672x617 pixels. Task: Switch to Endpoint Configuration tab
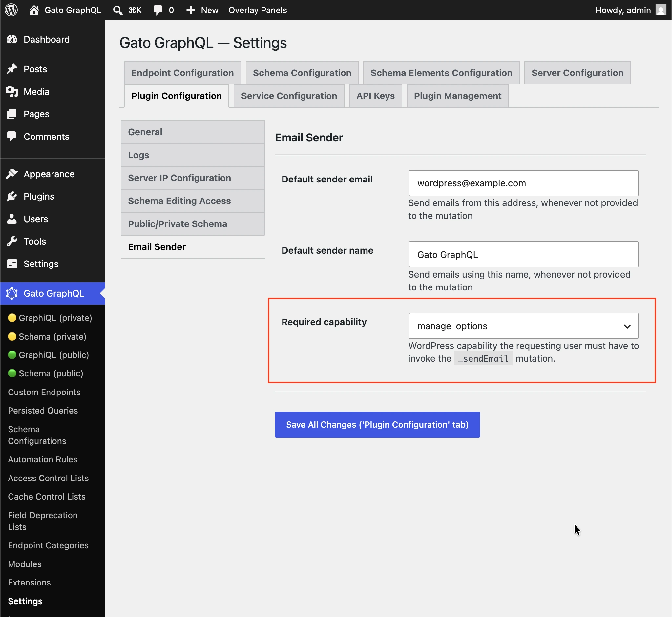click(x=182, y=73)
